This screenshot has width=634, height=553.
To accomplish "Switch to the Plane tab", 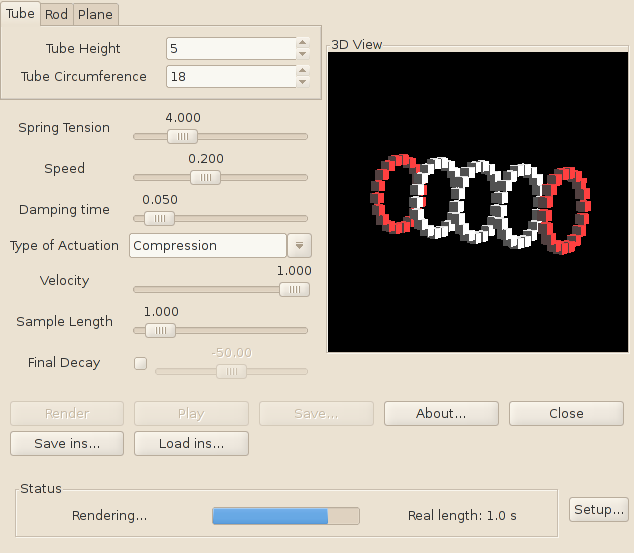I will click(96, 14).
